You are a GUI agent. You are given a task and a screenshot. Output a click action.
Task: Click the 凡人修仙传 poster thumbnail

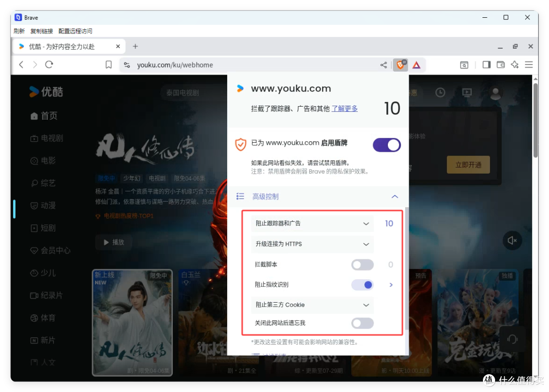[132, 322]
